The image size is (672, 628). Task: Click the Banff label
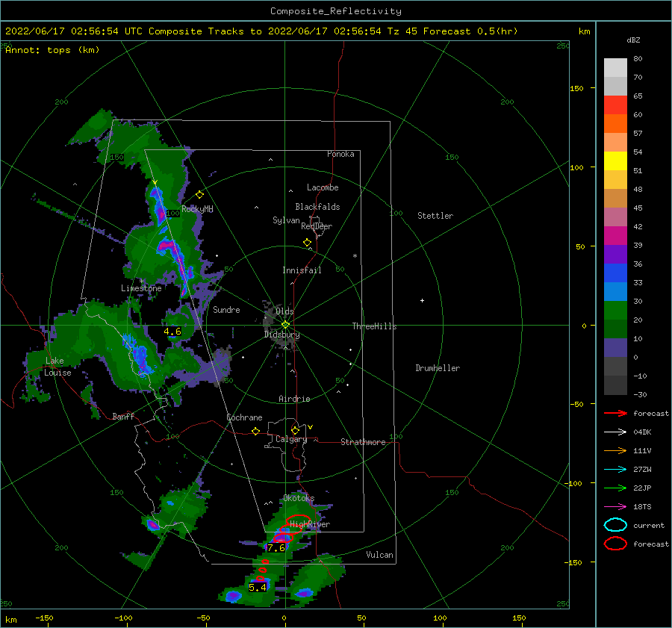click(x=123, y=417)
